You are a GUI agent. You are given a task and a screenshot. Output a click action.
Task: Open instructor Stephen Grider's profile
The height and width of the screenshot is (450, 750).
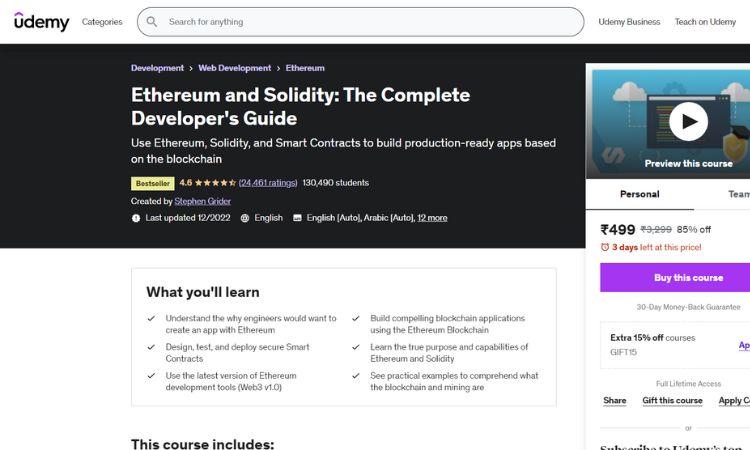(x=202, y=201)
